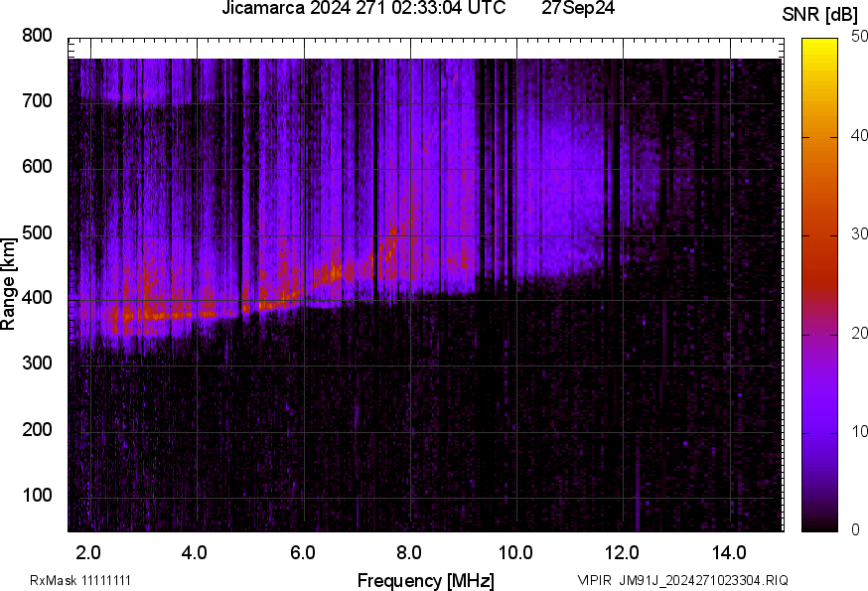Click the 2.0 frequency tick label

88,553
